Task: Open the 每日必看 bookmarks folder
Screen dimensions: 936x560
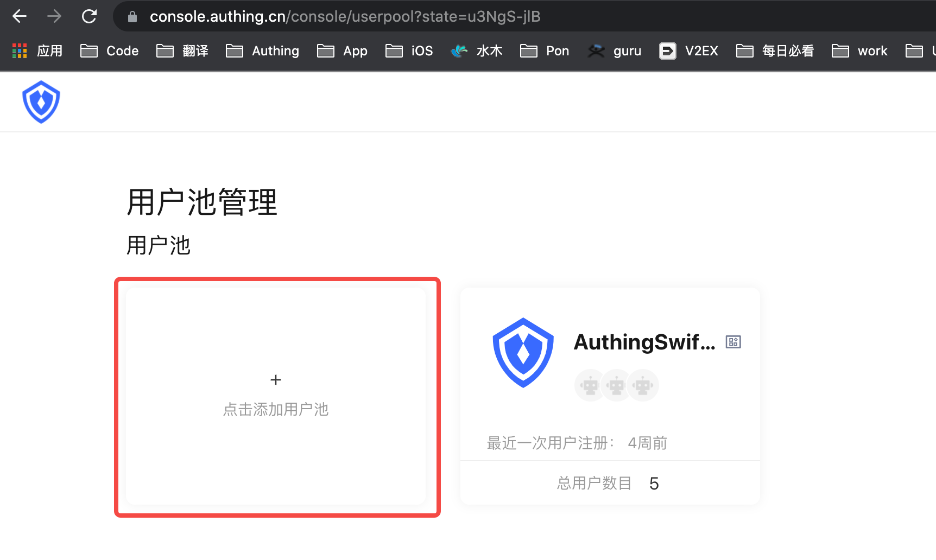Action: pos(775,51)
